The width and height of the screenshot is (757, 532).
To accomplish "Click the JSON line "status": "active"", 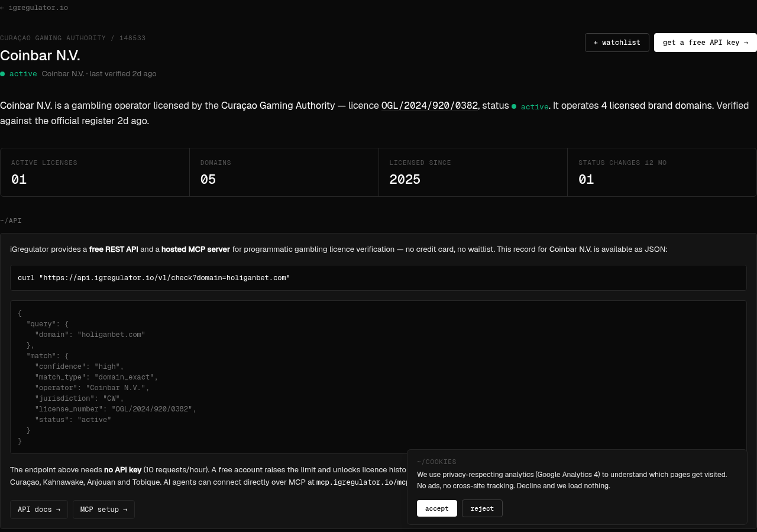I will (73, 420).
